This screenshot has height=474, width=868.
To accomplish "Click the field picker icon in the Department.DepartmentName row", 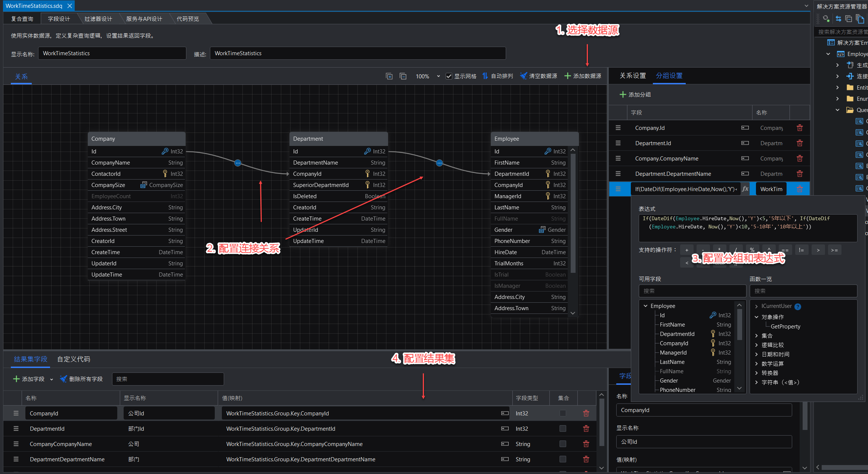I will (x=745, y=174).
